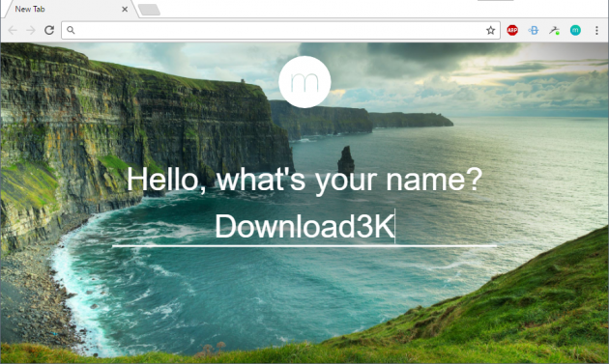Click the search magnifier in address bar

coord(71,30)
